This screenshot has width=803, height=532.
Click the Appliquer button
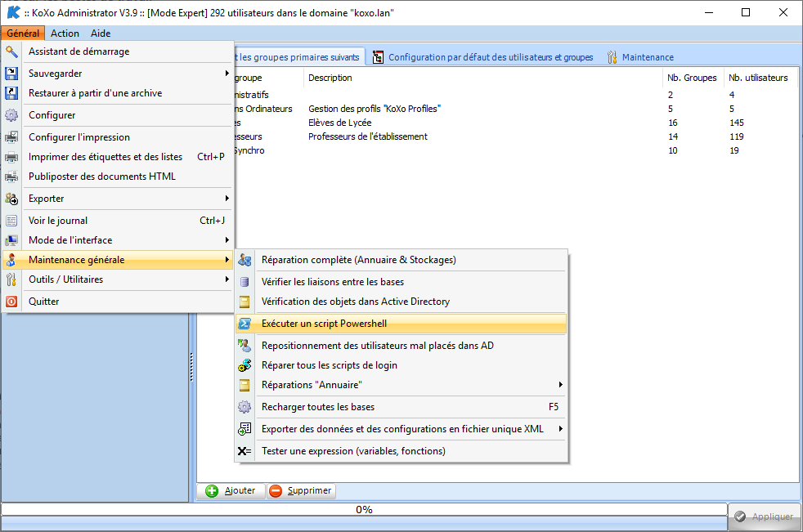coord(764,516)
